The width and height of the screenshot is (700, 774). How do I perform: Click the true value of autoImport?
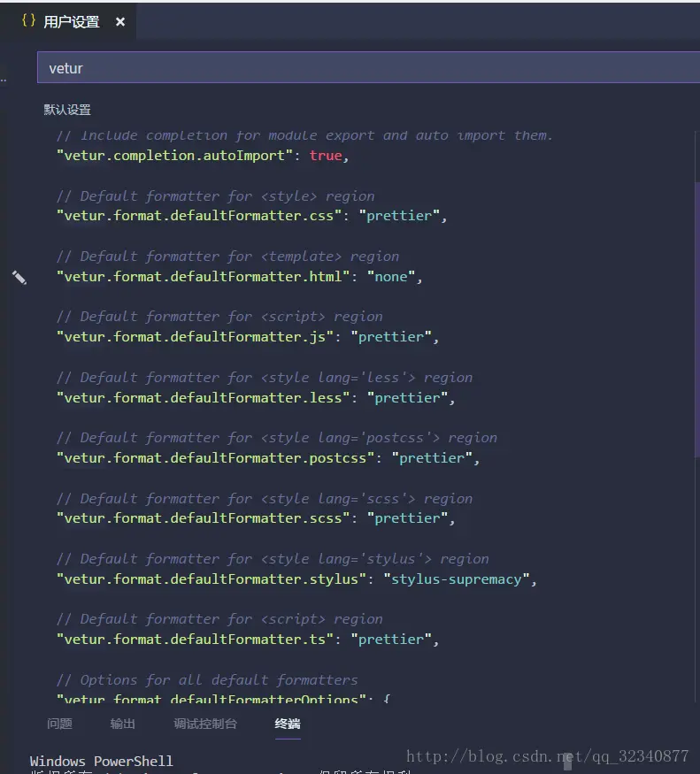tap(326, 156)
